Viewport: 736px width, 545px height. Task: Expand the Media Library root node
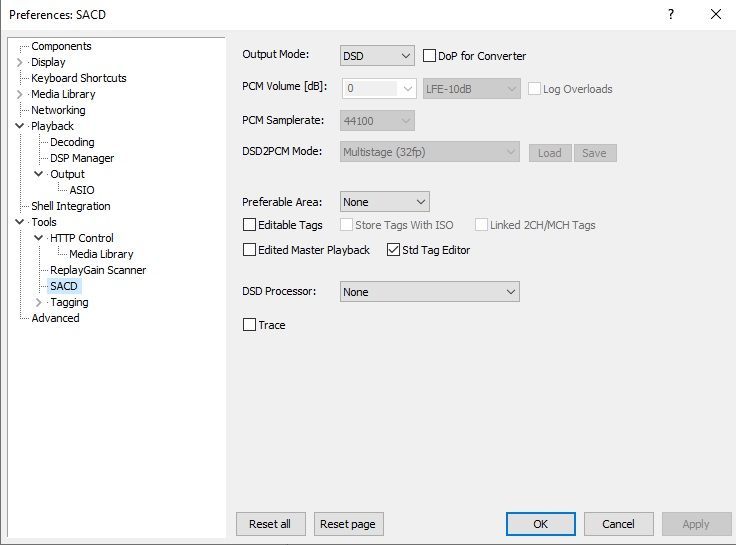[20, 94]
